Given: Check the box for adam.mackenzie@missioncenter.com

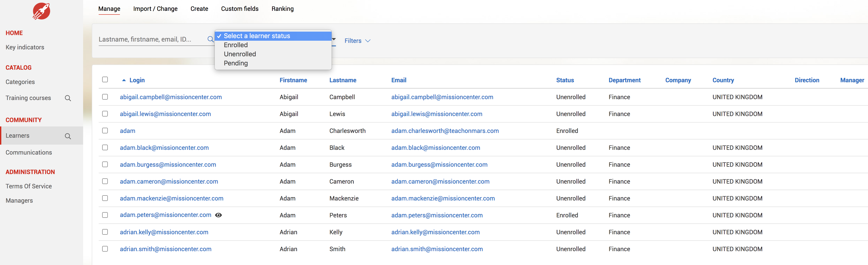Looking at the screenshot, I should (105, 198).
